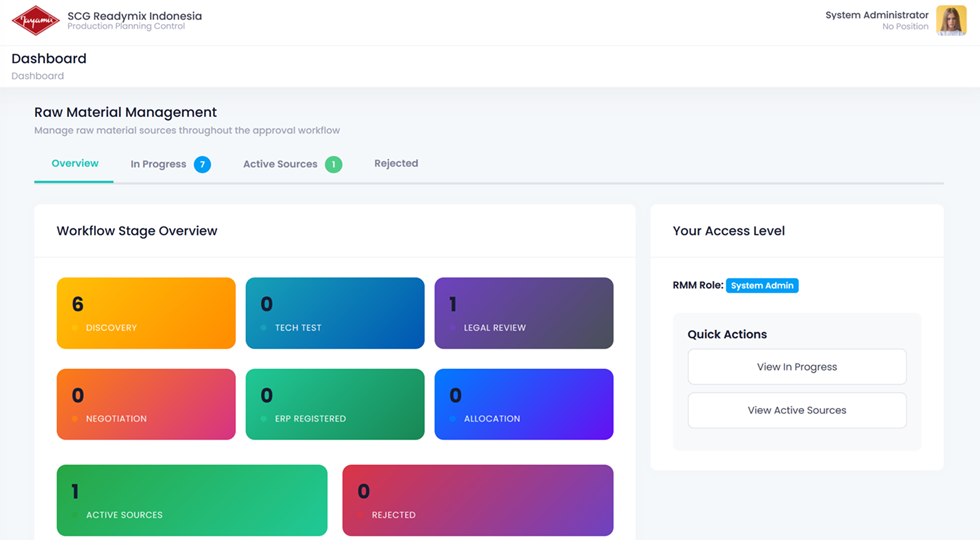This screenshot has width=980, height=540.
Task: Go to the Rejected tab
Action: pyautogui.click(x=396, y=163)
